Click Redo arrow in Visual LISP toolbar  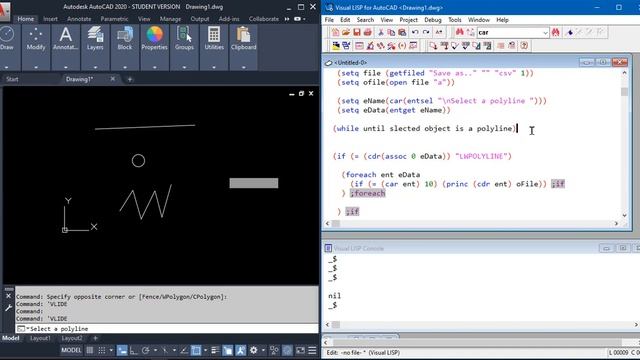426,32
